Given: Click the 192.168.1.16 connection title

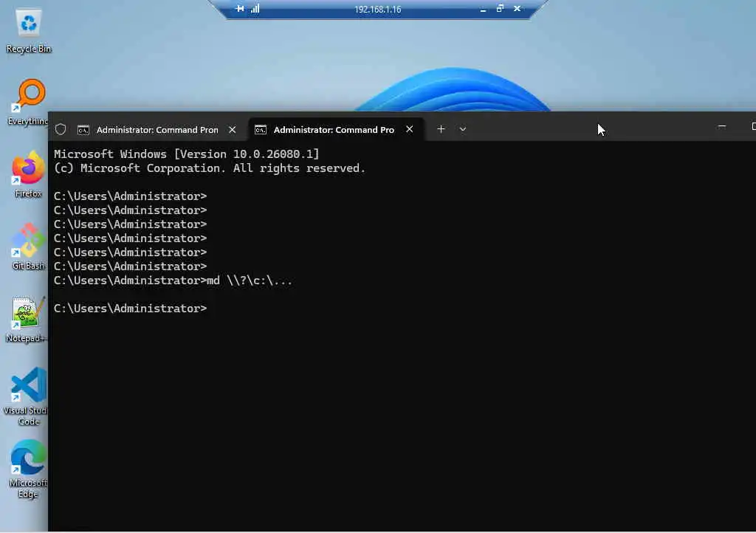Looking at the screenshot, I should (377, 10).
